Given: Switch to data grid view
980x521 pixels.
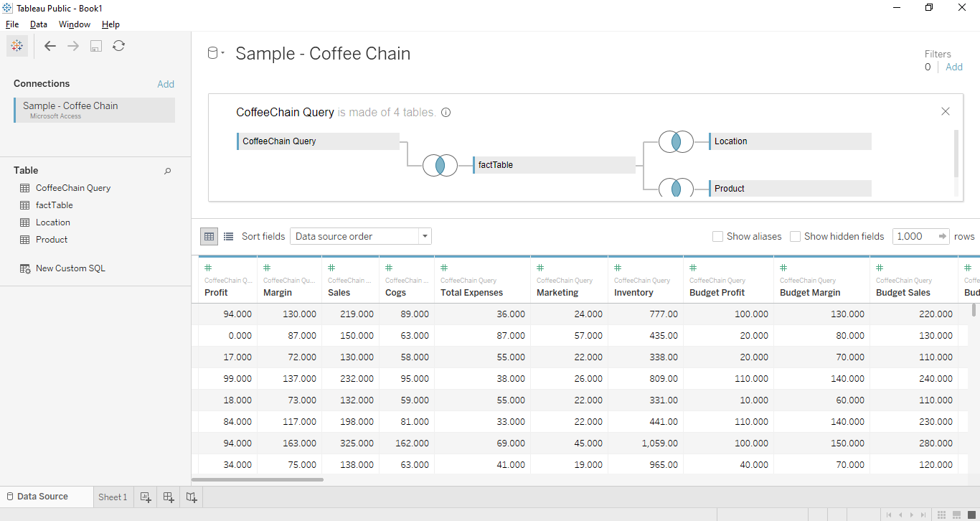Looking at the screenshot, I should [x=209, y=236].
